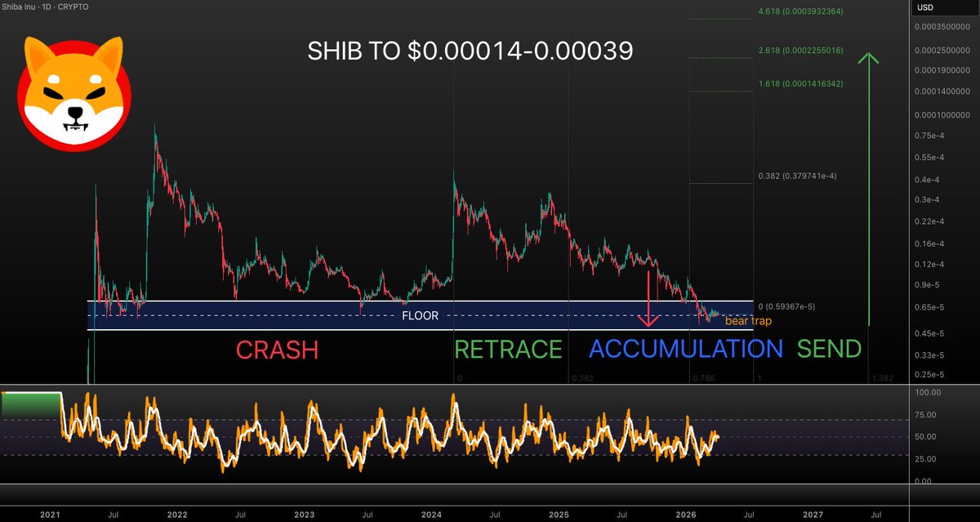Click the ACCUMULATION phase label

pyautogui.click(x=688, y=349)
